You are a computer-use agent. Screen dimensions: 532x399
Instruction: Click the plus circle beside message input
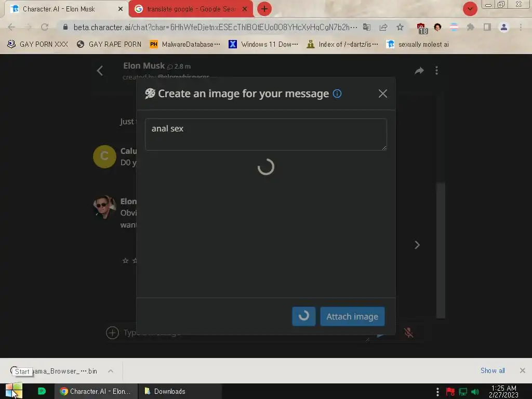click(112, 332)
